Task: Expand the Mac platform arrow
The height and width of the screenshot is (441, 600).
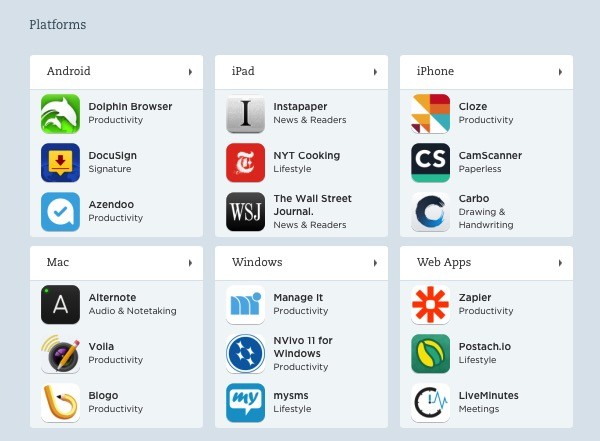Action: [x=190, y=263]
